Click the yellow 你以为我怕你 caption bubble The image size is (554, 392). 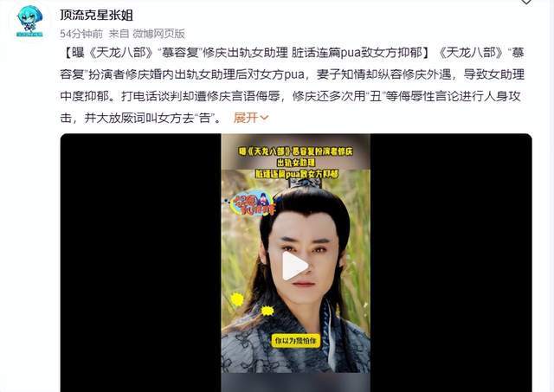[295, 341]
